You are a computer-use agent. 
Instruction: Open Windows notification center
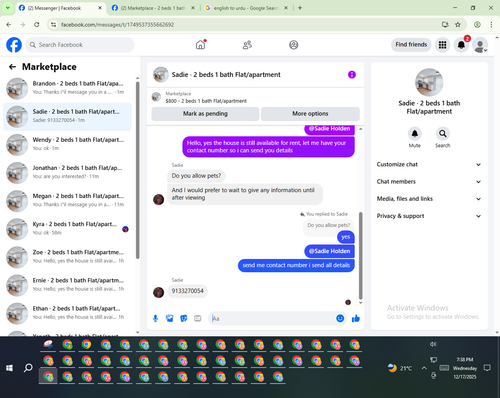tap(487, 368)
